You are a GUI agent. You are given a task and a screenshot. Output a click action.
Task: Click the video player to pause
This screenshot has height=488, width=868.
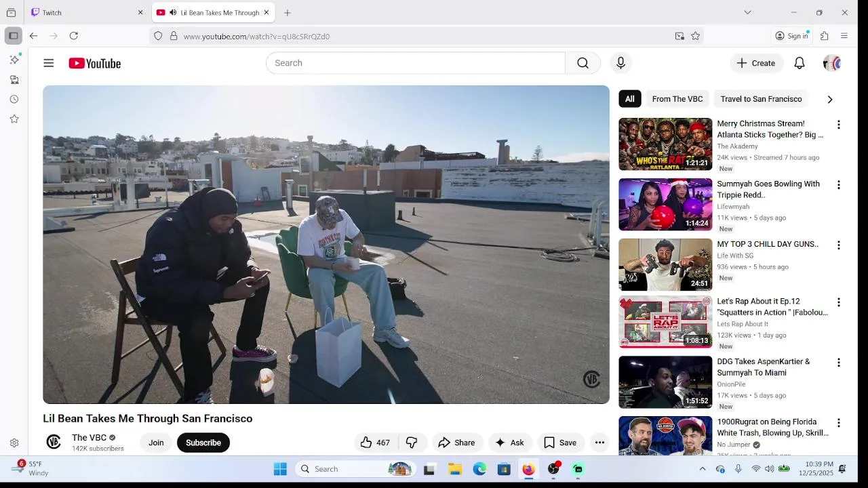click(326, 245)
